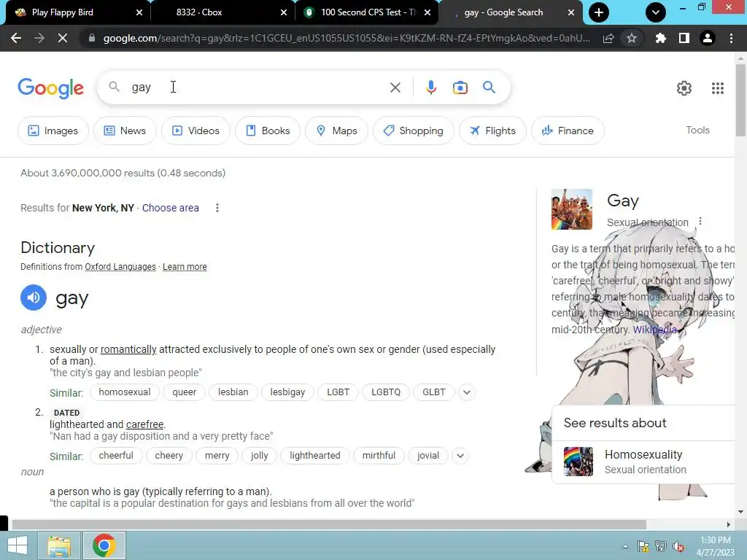Close the Play Flappy Bird tab
Screen dimensions: 747x560
139,12
